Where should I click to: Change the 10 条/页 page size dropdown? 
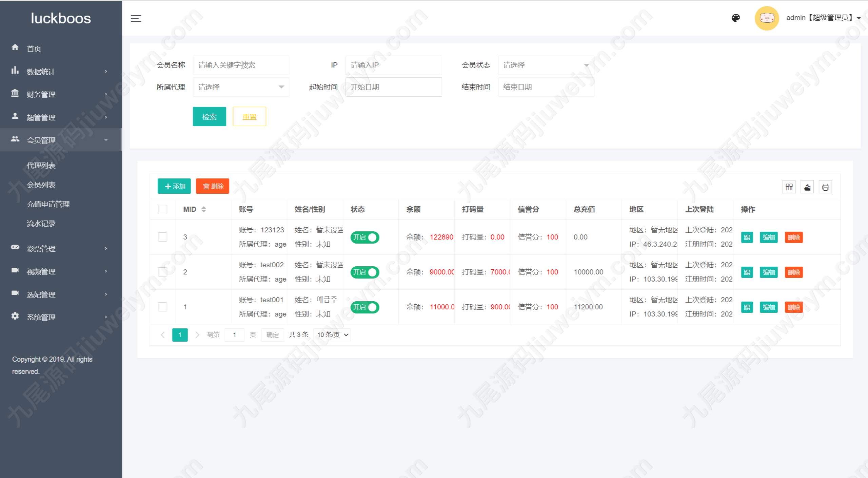tap(332, 335)
